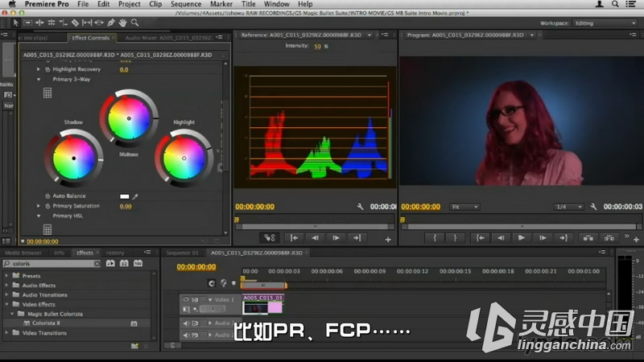Click the timeline Add Marker icon
The image size is (644, 362).
tap(233, 283)
